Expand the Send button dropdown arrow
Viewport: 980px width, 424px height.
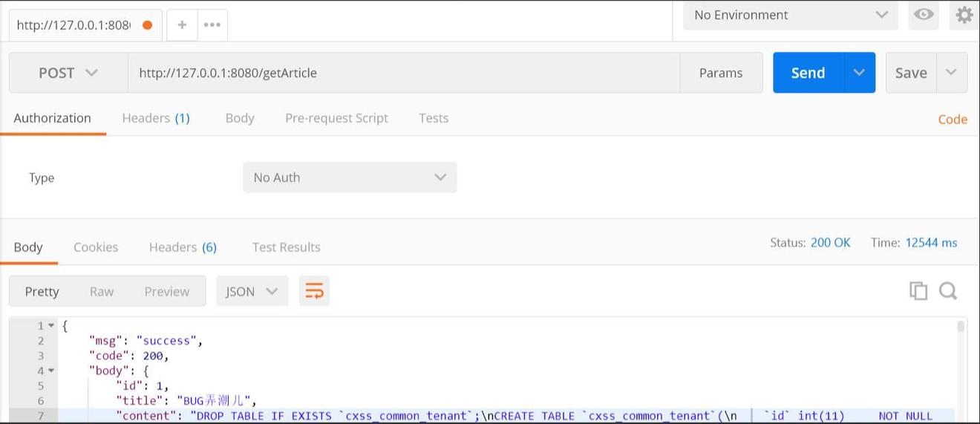pos(860,73)
